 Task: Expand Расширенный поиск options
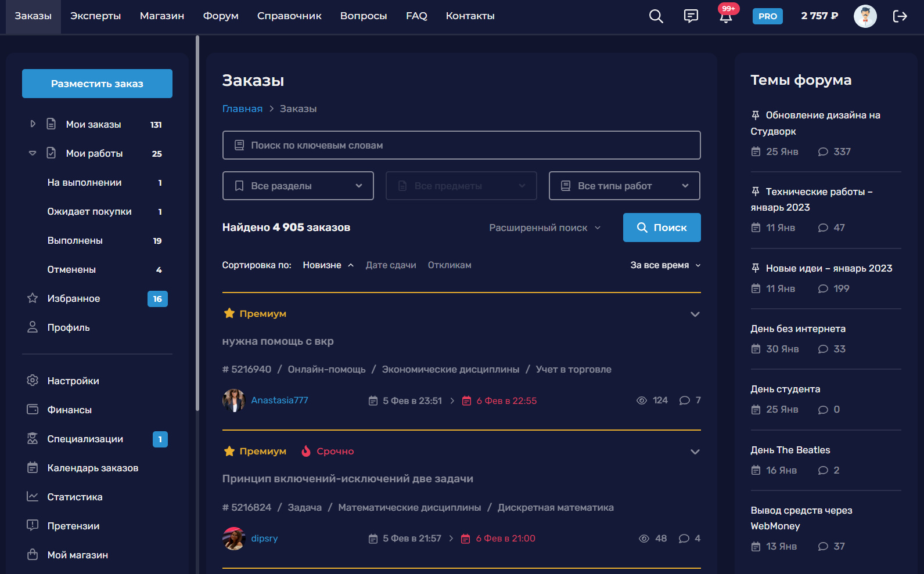[x=544, y=228]
